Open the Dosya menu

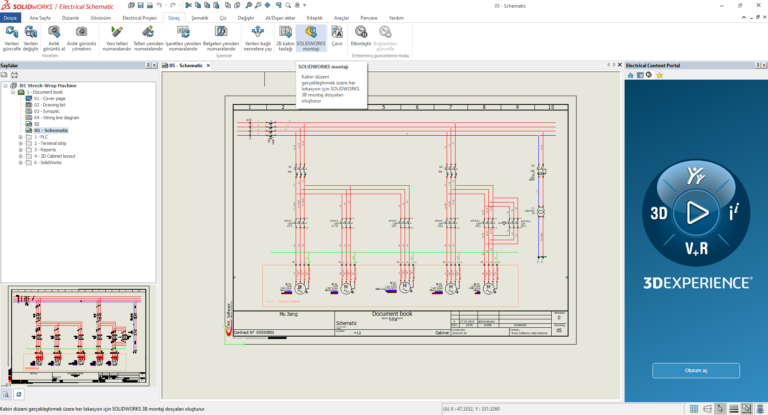[x=11, y=18]
